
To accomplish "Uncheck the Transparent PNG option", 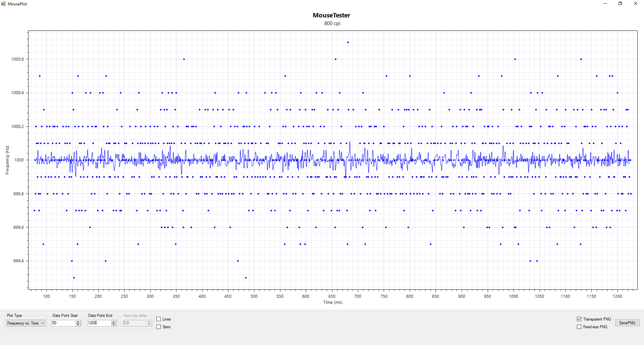I will pyautogui.click(x=579, y=319).
